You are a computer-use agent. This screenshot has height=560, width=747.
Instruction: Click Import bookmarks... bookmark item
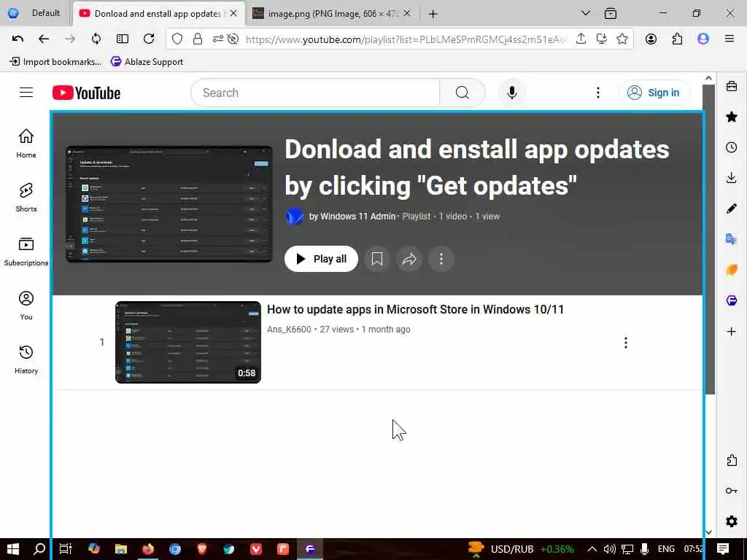coord(55,62)
